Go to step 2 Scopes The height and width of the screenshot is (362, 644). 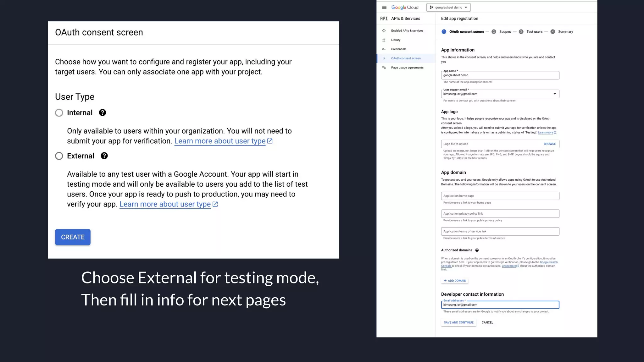point(501,32)
